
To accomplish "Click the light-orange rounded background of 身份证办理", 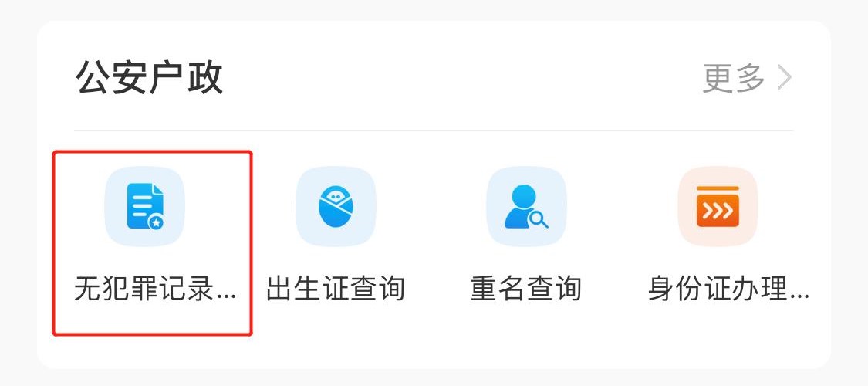I will 718,207.
